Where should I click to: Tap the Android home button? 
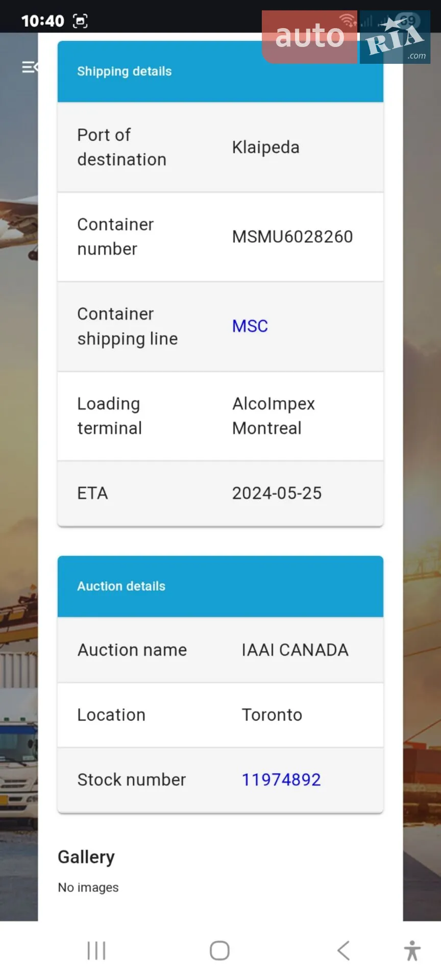pyautogui.click(x=219, y=950)
